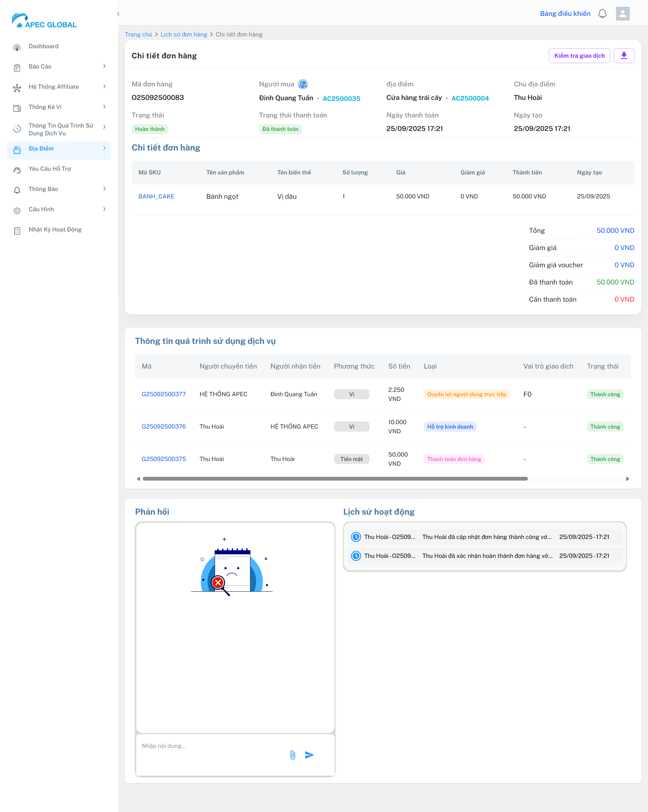Screen dimensions: 648x812
Task: Open transaction link G25092500377
Action: 163,394
